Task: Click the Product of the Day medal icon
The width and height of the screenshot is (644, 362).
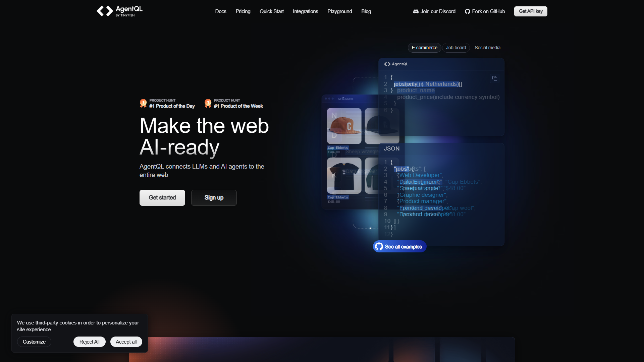Action: pyautogui.click(x=143, y=103)
